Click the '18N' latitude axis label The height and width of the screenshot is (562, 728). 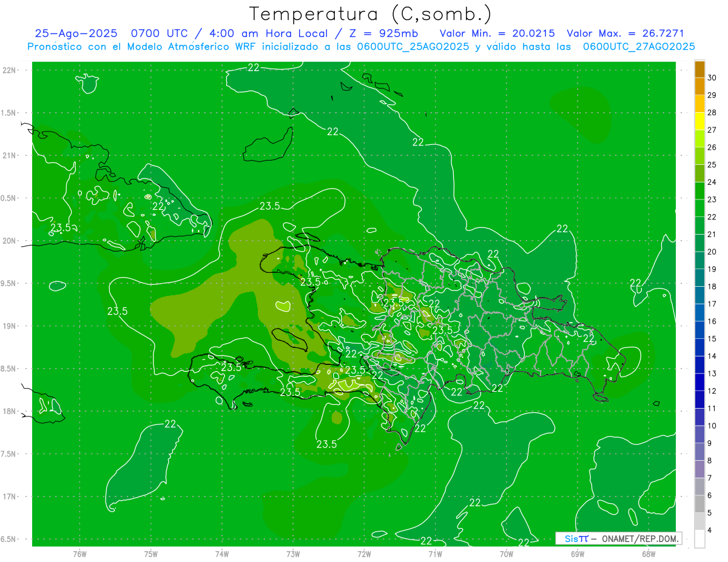[9, 412]
